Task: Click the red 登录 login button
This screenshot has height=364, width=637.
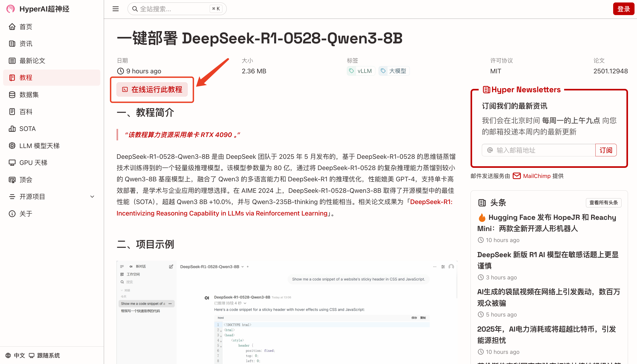Action: [624, 9]
